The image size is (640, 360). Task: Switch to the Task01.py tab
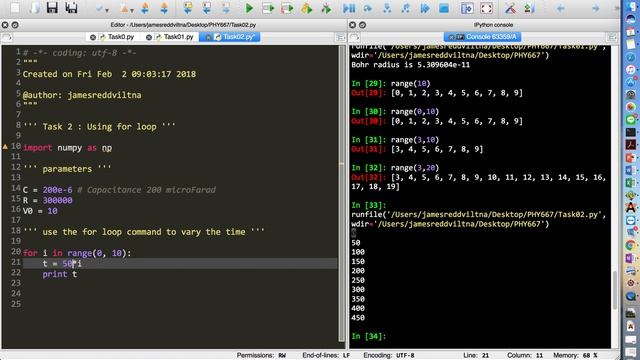(x=178, y=37)
